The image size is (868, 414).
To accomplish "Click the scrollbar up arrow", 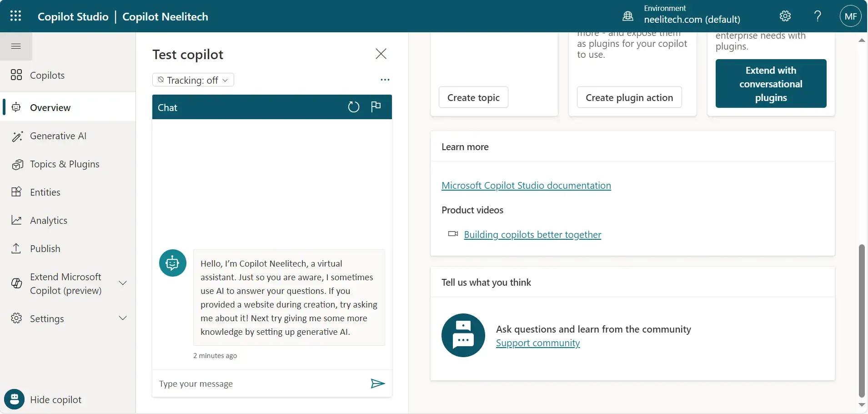I will pos(861,40).
